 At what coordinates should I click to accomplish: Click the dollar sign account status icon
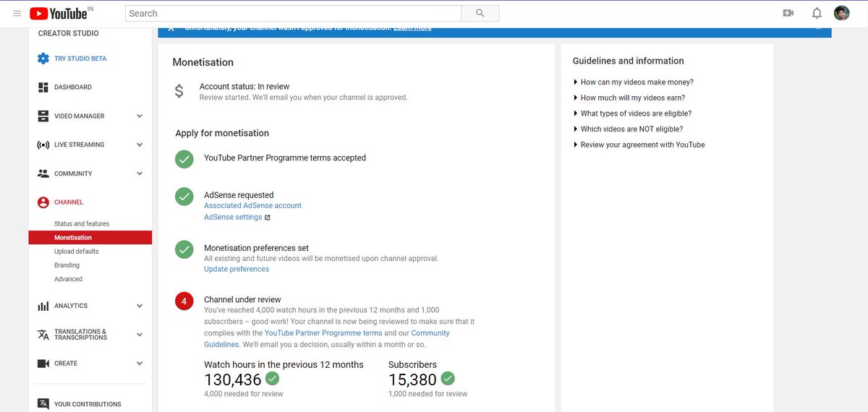click(x=179, y=92)
